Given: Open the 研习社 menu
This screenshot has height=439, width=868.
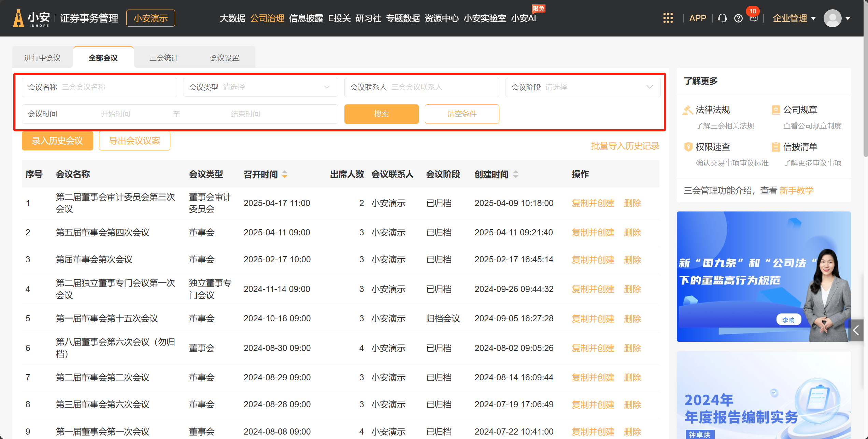Looking at the screenshot, I should point(368,18).
